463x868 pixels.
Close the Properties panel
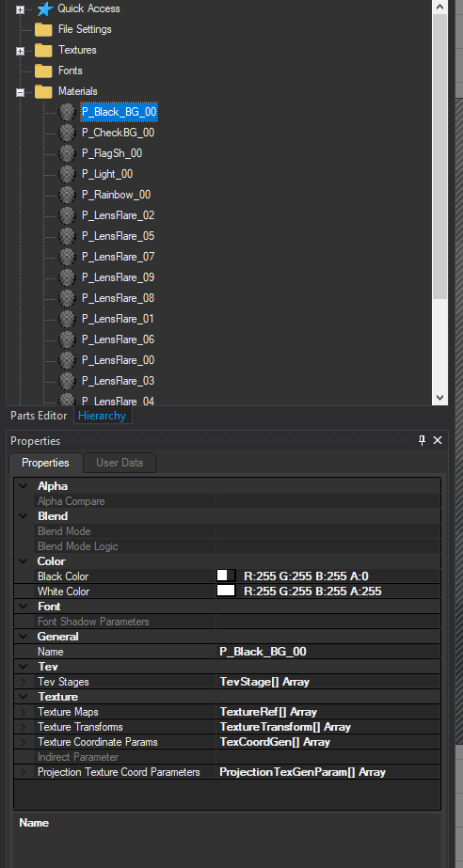[x=438, y=441]
